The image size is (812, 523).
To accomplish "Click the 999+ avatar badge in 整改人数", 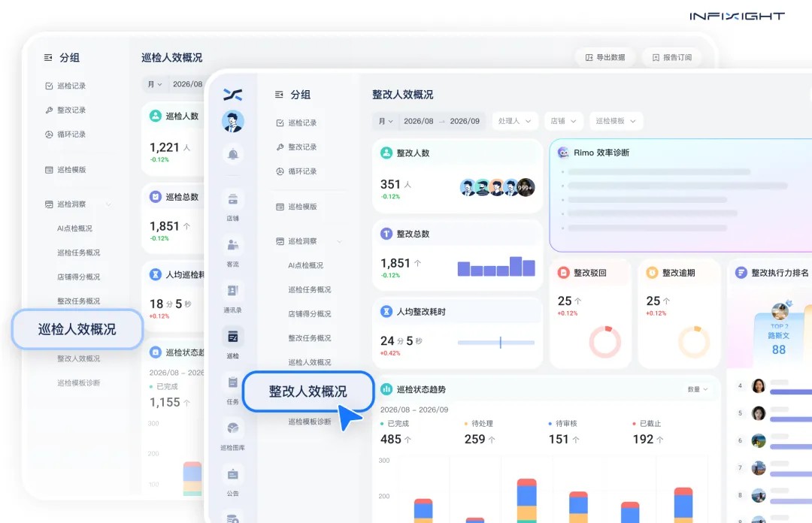I will click(526, 187).
